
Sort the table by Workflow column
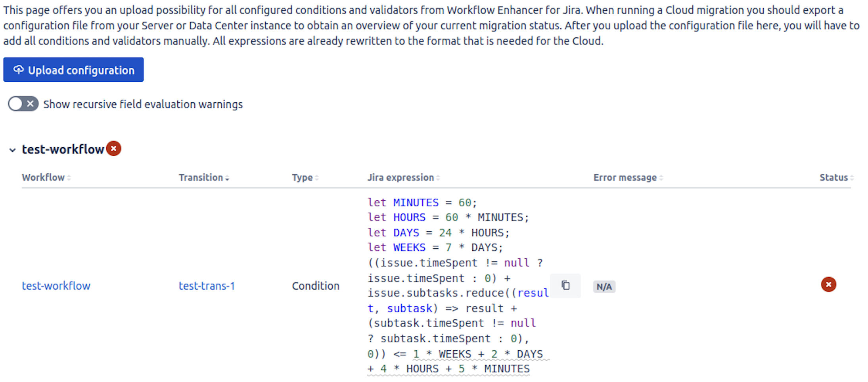(46, 177)
